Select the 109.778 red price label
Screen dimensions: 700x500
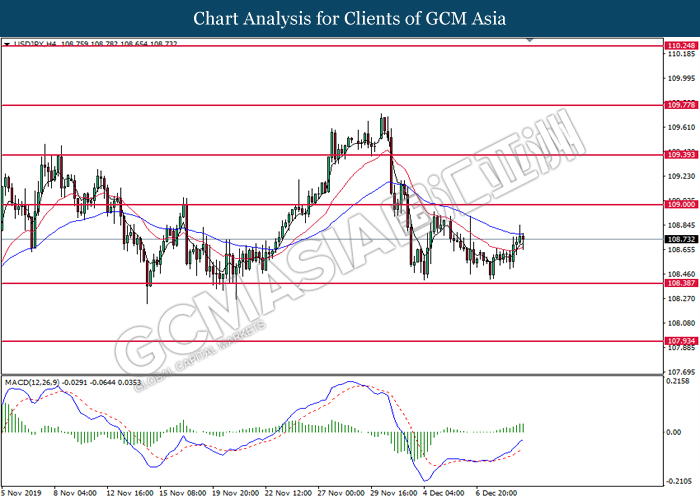(x=681, y=105)
